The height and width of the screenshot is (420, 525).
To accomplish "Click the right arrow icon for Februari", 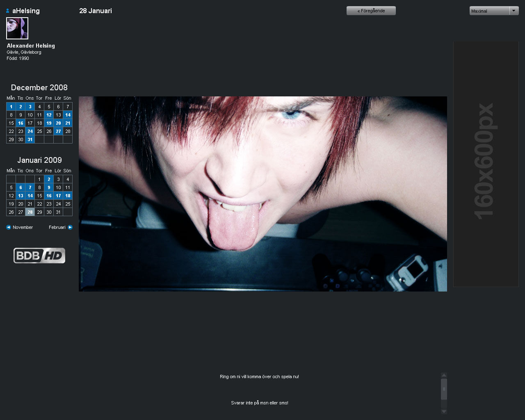I will 70,227.
